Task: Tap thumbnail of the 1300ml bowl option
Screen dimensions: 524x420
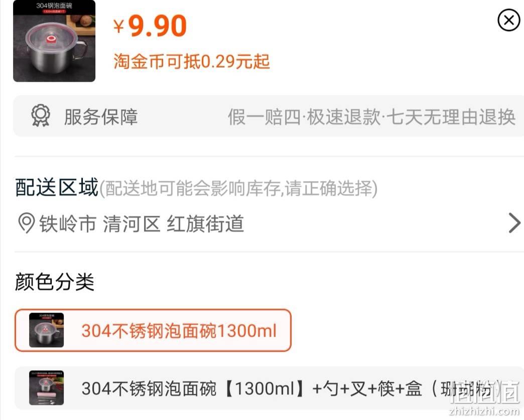Action: pyautogui.click(x=46, y=330)
